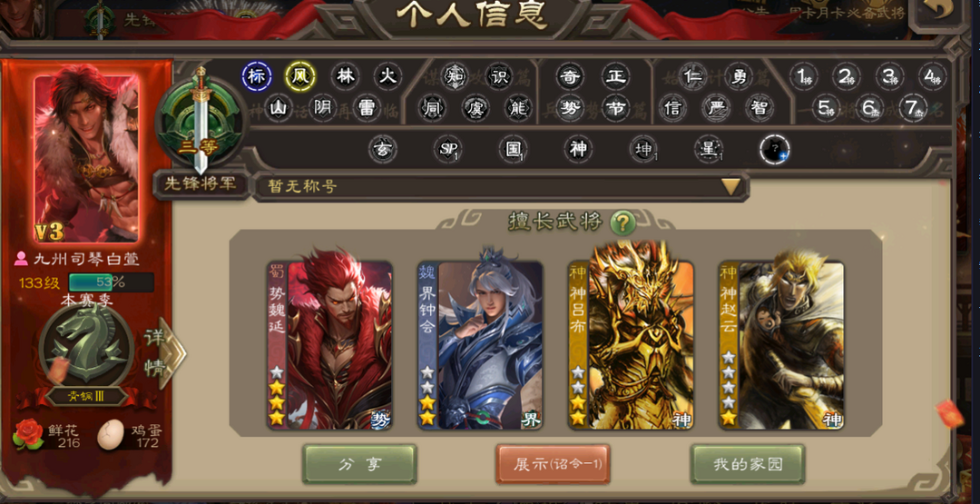Click the player avatar portrait
The height and width of the screenshot is (504, 980).
86,158
